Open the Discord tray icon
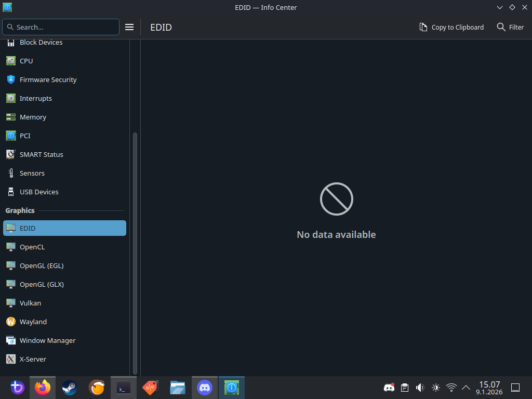This screenshot has height=399, width=532. coord(389,388)
